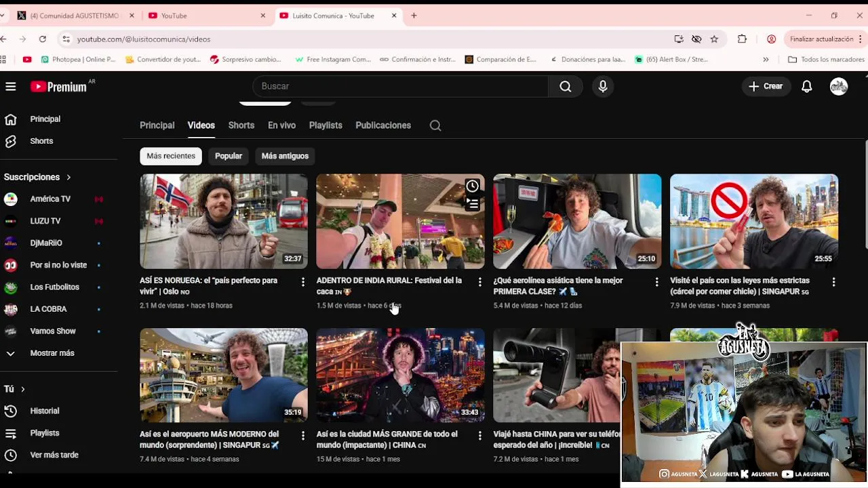Open the Singapur strict laws video title

point(740,286)
